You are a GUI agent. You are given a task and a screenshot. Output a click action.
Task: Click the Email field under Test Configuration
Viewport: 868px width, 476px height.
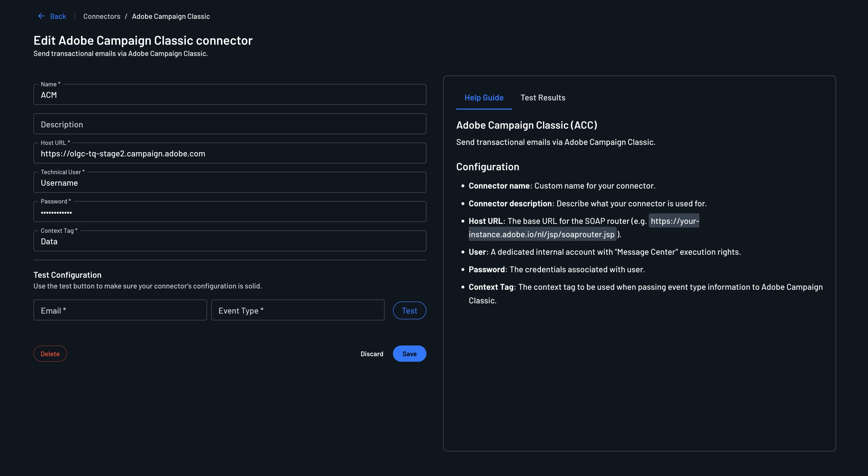click(120, 310)
